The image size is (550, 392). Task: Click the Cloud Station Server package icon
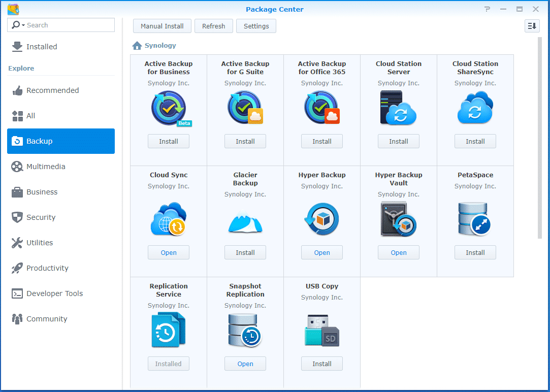point(398,108)
